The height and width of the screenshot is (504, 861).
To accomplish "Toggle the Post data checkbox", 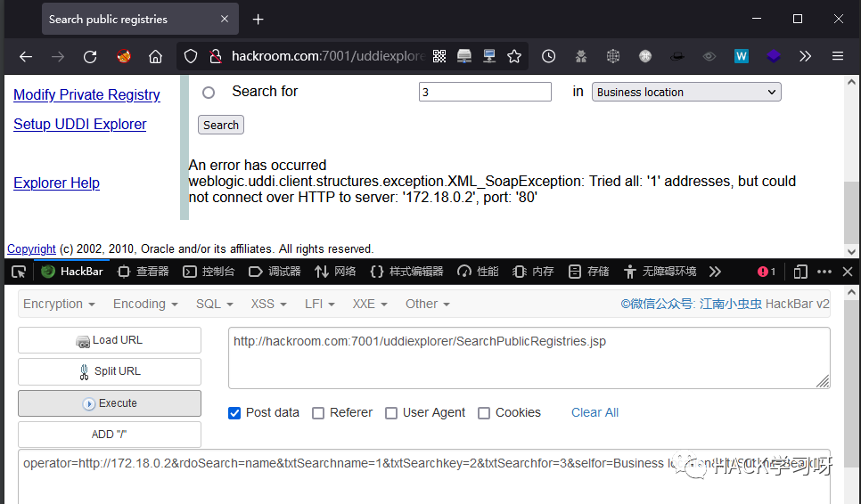I will coord(234,413).
